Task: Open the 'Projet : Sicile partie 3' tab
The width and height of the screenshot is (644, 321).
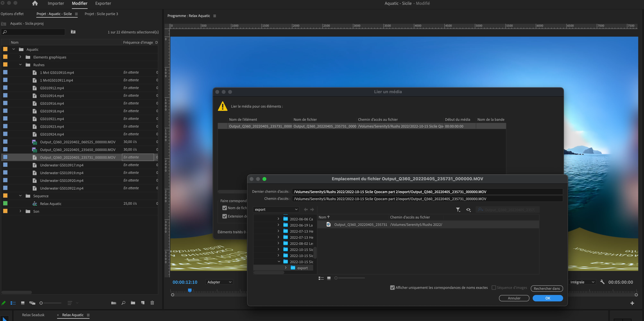Action: tap(101, 14)
